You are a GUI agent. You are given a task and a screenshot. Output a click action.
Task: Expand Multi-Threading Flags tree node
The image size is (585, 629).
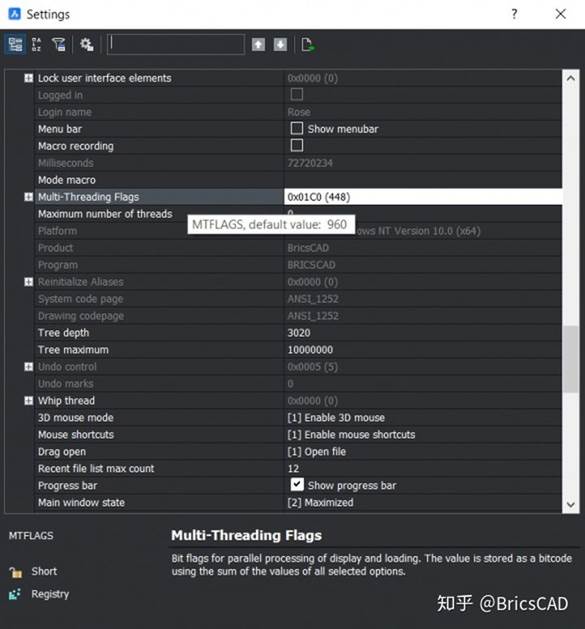tap(28, 197)
